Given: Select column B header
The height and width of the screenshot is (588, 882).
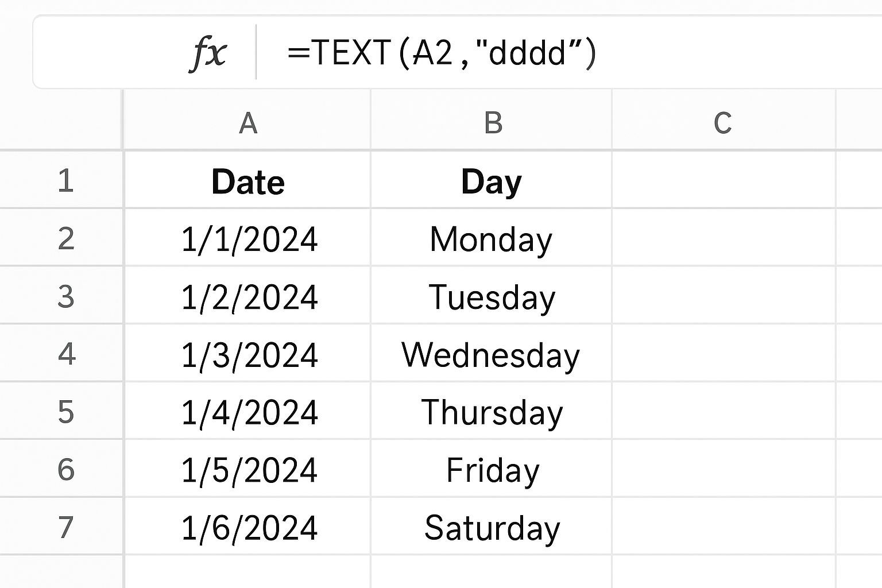Looking at the screenshot, I should click(492, 122).
